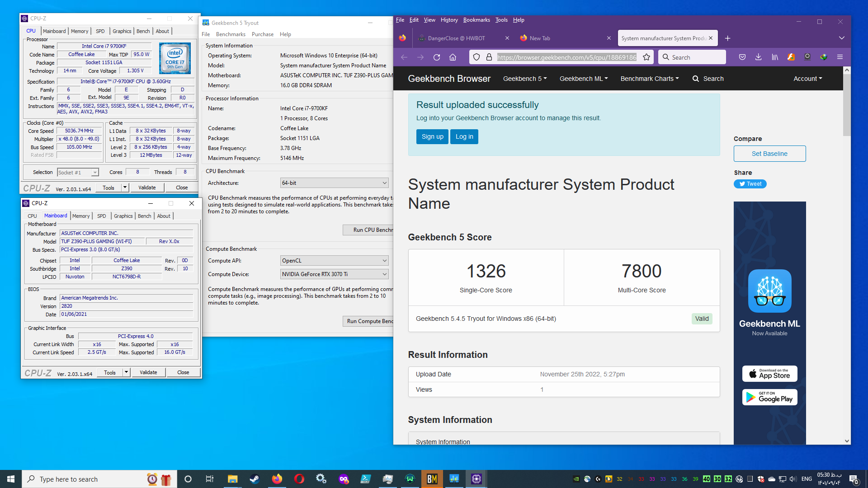Click the Tweet share button
Viewport: 868px width, 488px height.
[x=750, y=184]
